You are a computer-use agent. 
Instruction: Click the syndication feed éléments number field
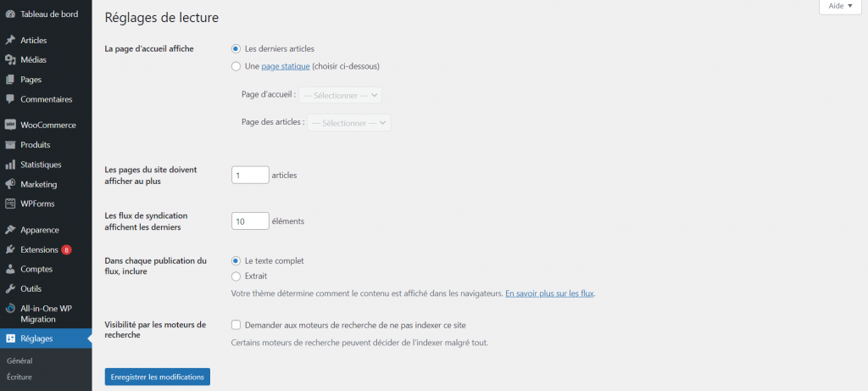pos(250,221)
